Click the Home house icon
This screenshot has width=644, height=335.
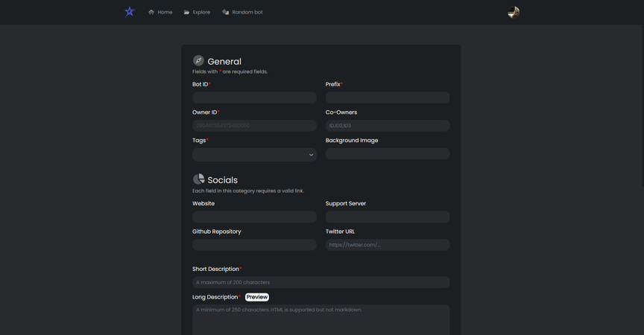coord(151,13)
